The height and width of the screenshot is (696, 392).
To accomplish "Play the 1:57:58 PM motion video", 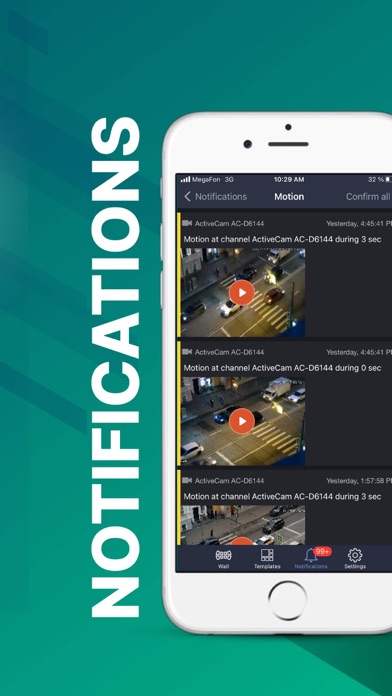I will (x=242, y=541).
